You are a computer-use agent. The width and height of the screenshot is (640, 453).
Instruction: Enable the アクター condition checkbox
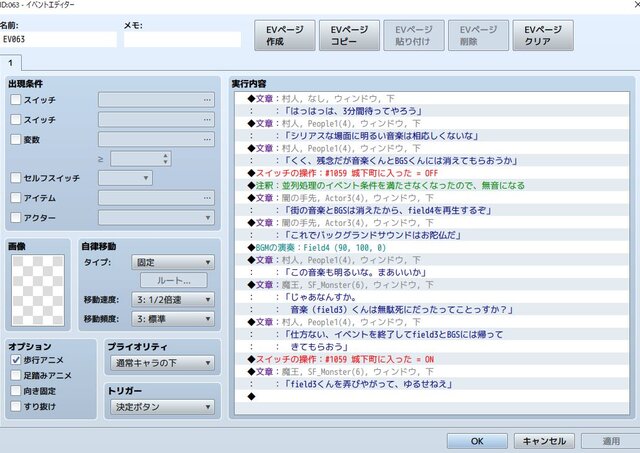click(x=16, y=218)
